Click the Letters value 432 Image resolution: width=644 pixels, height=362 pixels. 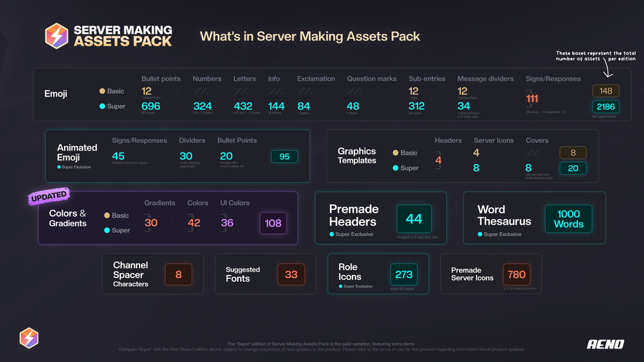(x=243, y=106)
